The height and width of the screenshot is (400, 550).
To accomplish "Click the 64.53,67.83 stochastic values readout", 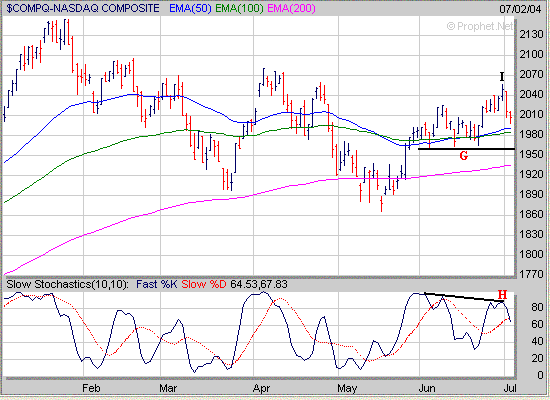I will click(x=259, y=284).
